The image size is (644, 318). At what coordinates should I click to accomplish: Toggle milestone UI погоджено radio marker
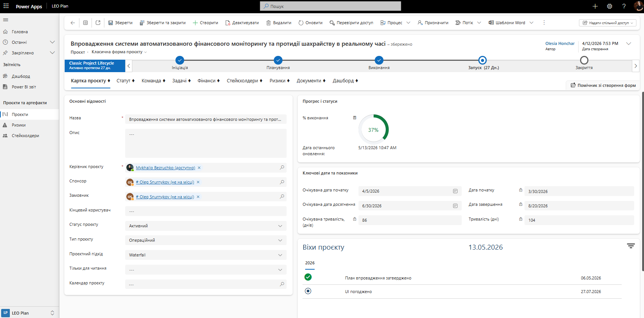coord(308,291)
